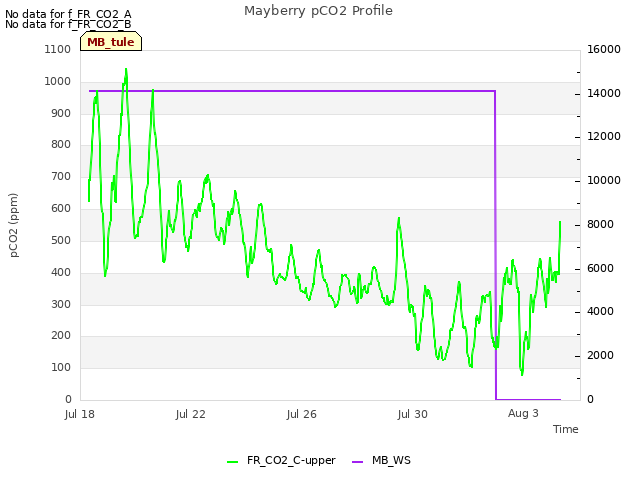Click the 16000 right axis label
The height and width of the screenshot is (480, 640).
(604, 49)
